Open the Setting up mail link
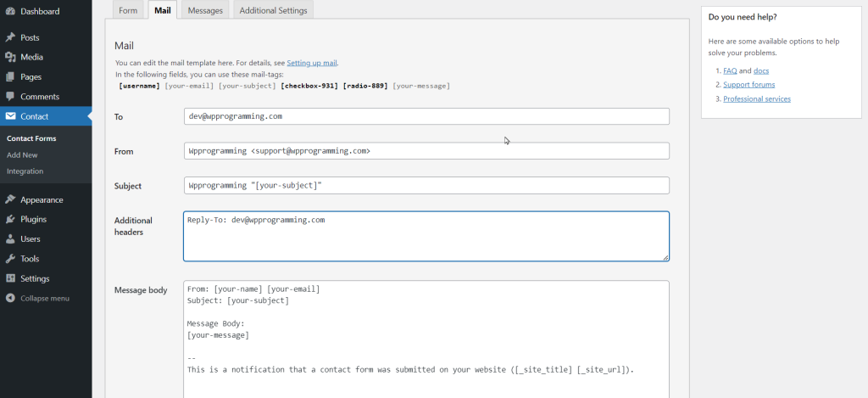Image resolution: width=868 pixels, height=398 pixels. (x=312, y=63)
